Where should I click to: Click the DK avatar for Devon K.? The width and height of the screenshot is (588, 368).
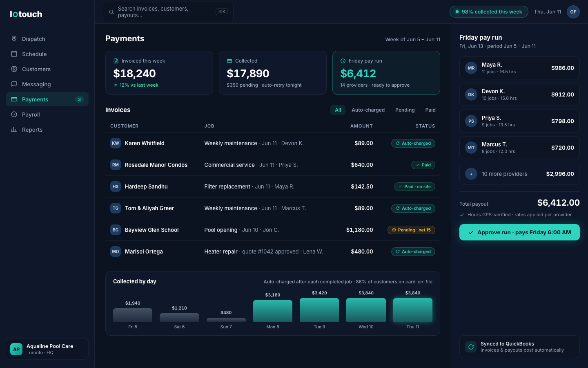tap(471, 94)
